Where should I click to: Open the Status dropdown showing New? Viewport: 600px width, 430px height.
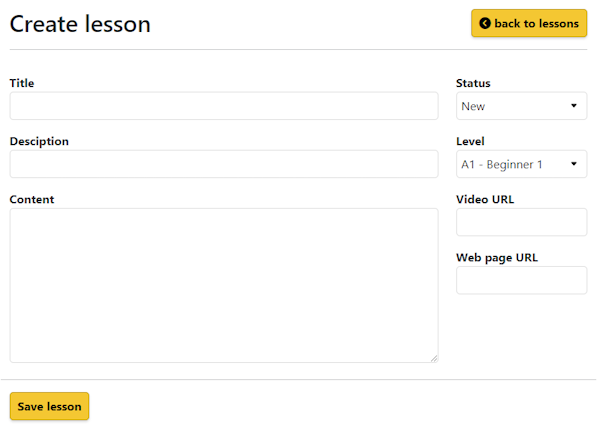click(521, 106)
